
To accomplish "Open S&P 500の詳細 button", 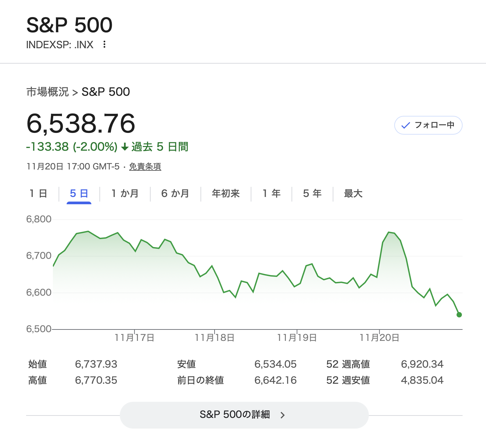I will pos(244,415).
